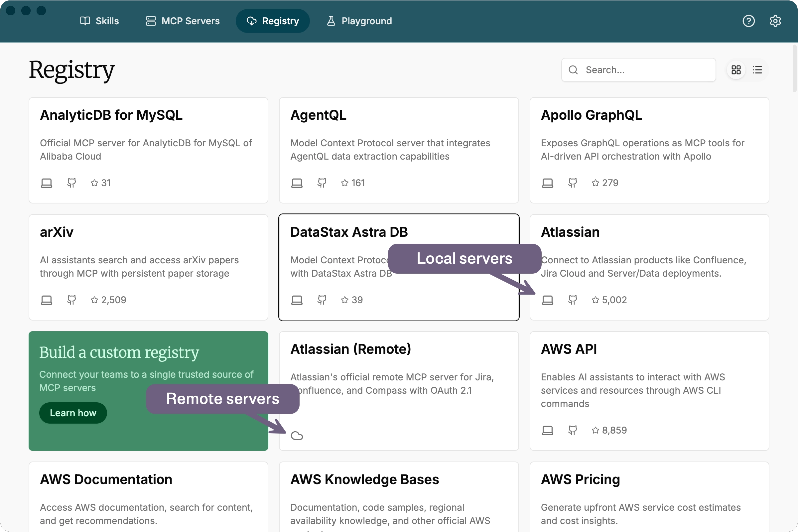Open GitHub icon on AnalyticDB for MySQL card
Image resolution: width=798 pixels, height=532 pixels.
tap(71, 183)
